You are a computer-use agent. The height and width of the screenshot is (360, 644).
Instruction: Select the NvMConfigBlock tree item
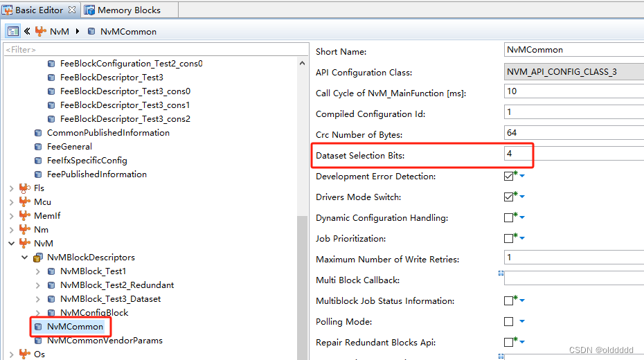94,313
